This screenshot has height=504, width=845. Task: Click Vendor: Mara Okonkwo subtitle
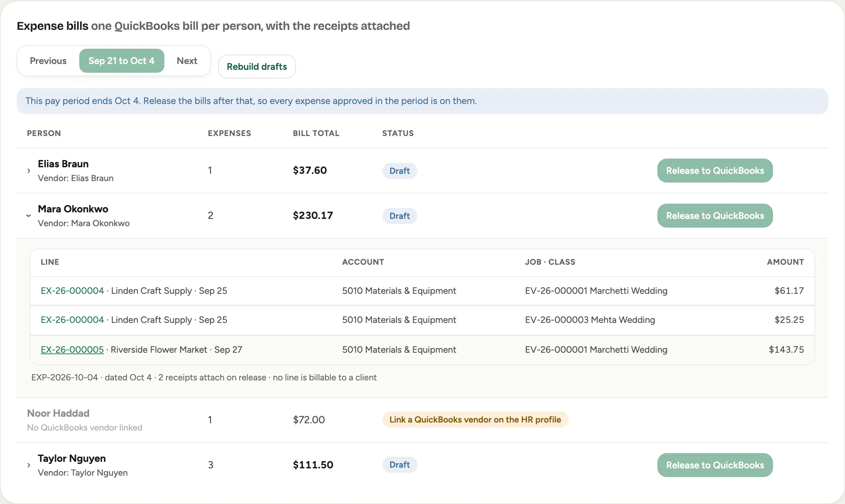point(84,223)
